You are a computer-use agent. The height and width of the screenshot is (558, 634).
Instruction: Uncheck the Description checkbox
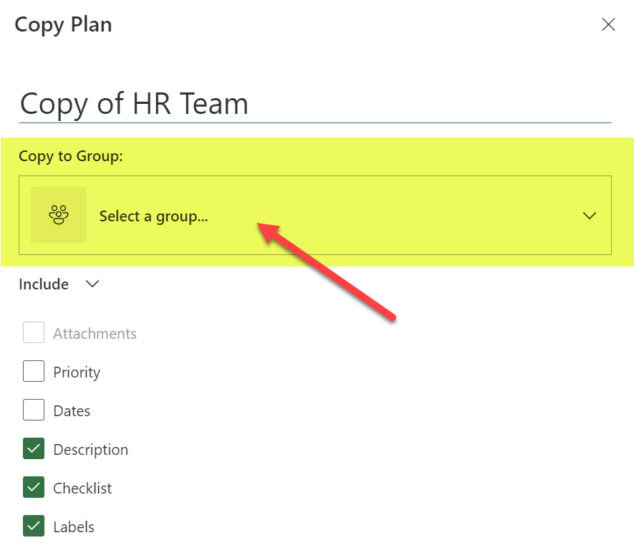34,448
